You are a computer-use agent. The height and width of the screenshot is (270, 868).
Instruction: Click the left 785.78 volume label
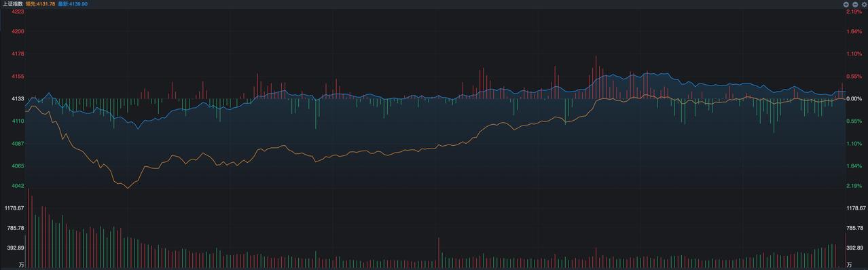[16, 227]
